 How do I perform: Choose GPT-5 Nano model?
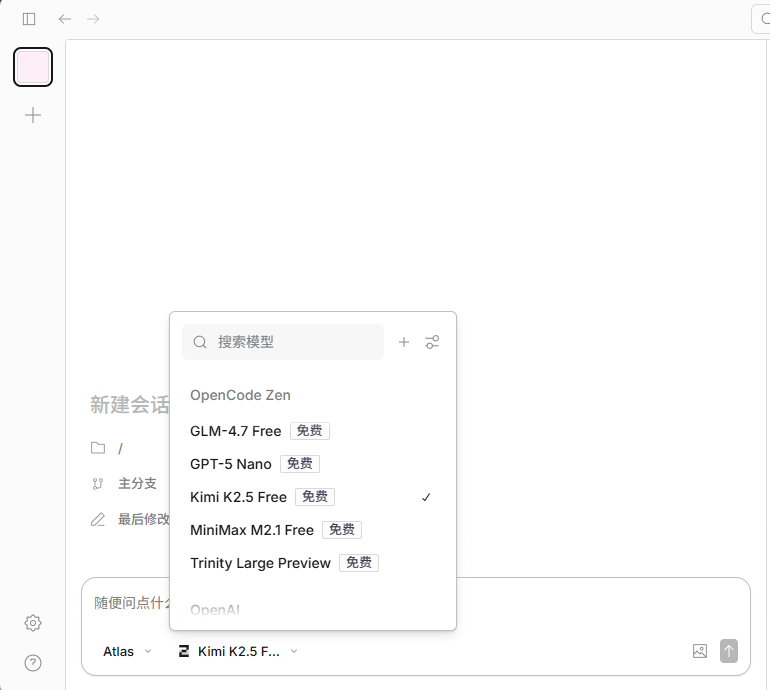tap(312, 464)
